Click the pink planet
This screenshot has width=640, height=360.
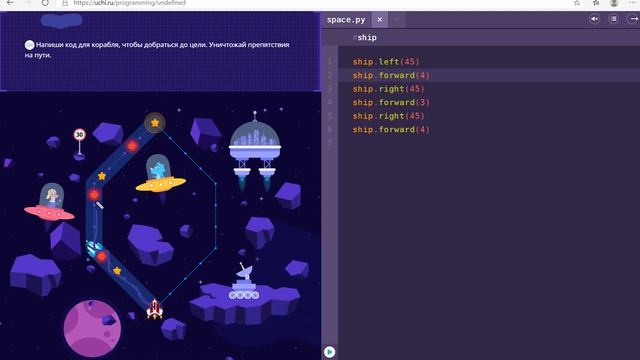click(92, 328)
